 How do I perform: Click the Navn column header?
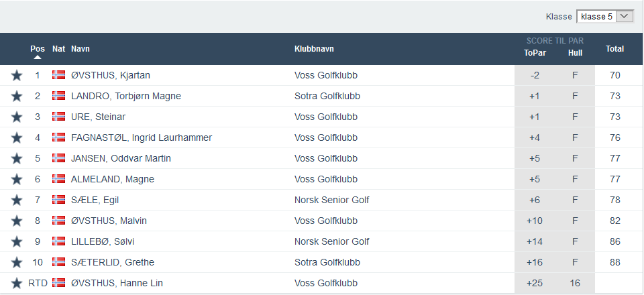pos(80,49)
